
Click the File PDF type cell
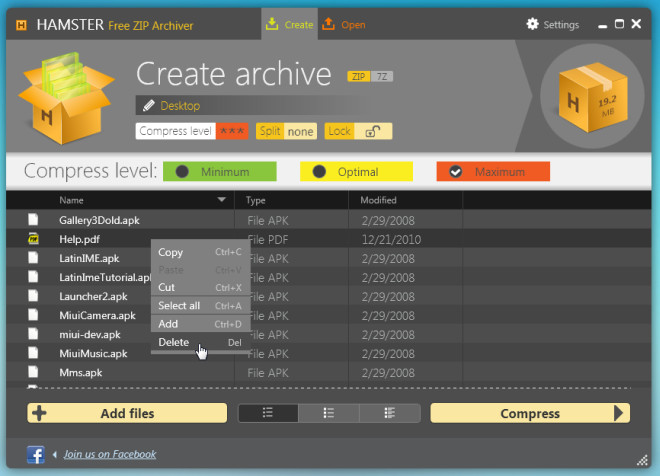269,239
